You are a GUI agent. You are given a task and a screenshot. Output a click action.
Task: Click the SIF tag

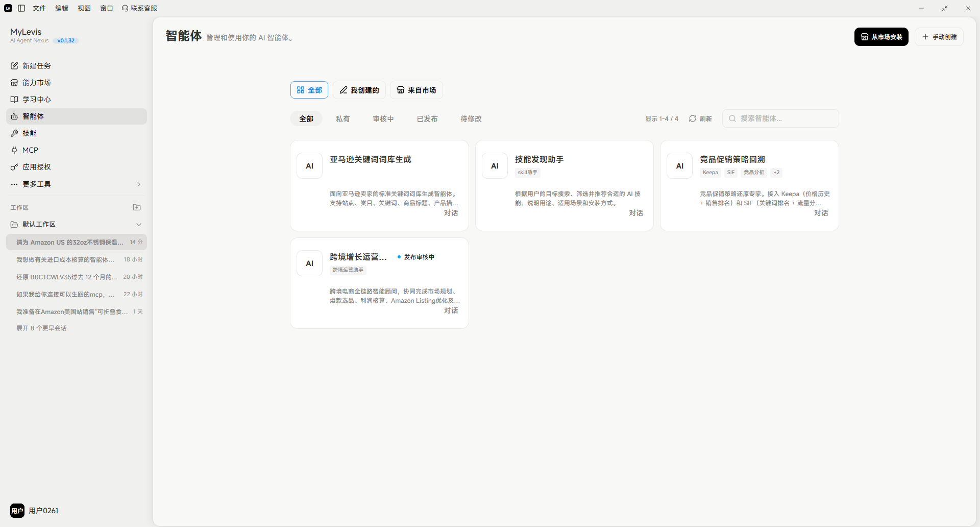pos(731,173)
